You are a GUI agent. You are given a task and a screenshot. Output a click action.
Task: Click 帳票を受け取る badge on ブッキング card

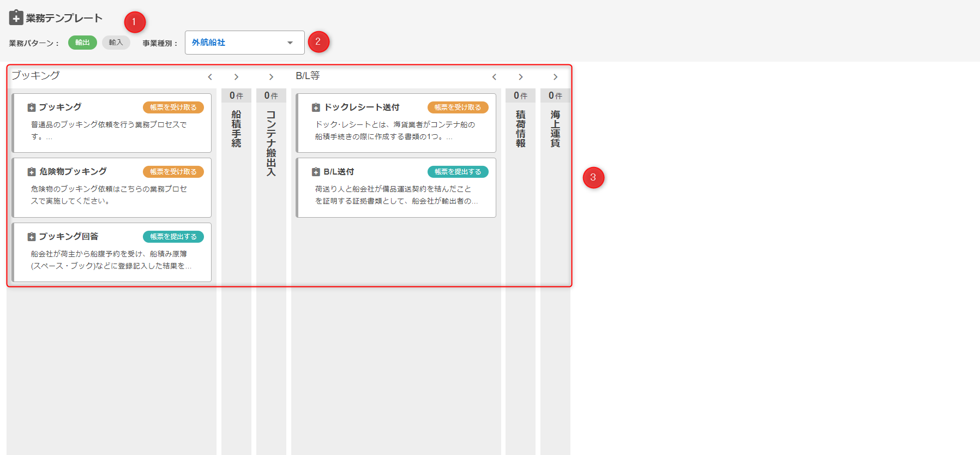click(x=173, y=107)
